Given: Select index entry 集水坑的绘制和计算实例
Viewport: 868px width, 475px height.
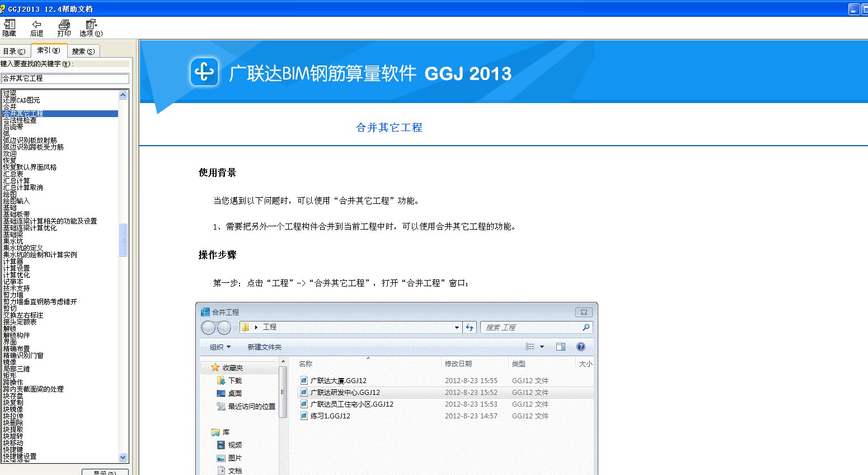Looking at the screenshot, I should [40, 255].
